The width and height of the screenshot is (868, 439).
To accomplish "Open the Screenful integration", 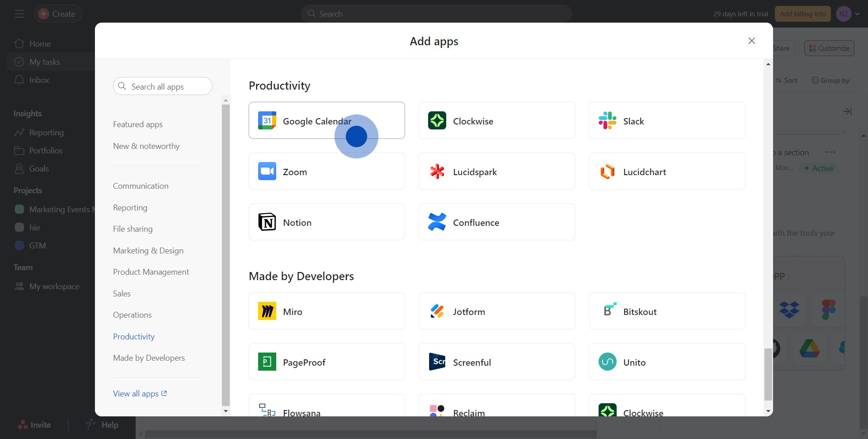I will (496, 362).
